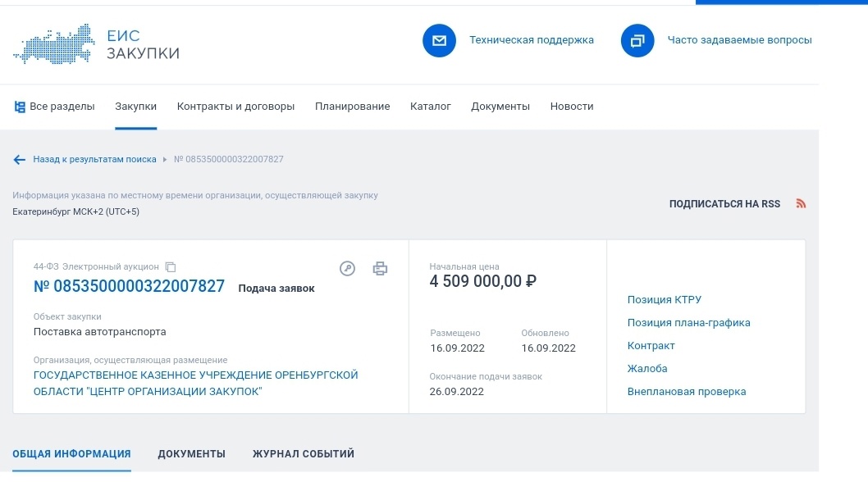Open the frequently asked questions icon

[637, 41]
